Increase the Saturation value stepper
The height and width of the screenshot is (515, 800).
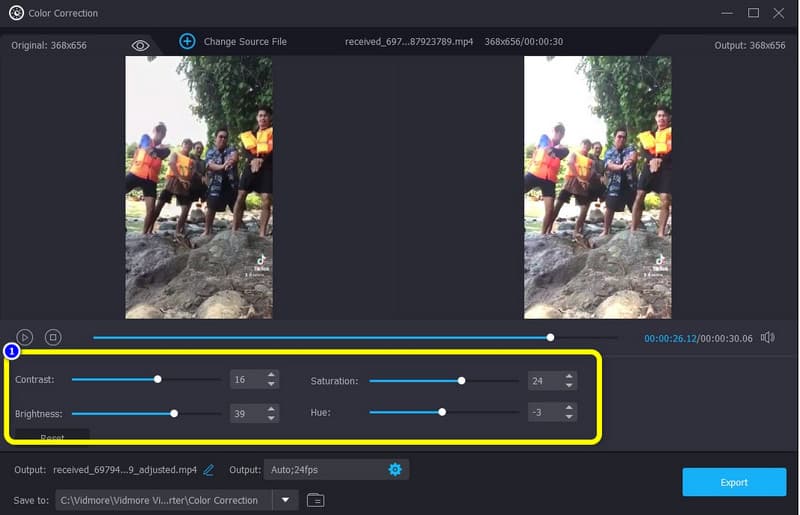pos(569,376)
